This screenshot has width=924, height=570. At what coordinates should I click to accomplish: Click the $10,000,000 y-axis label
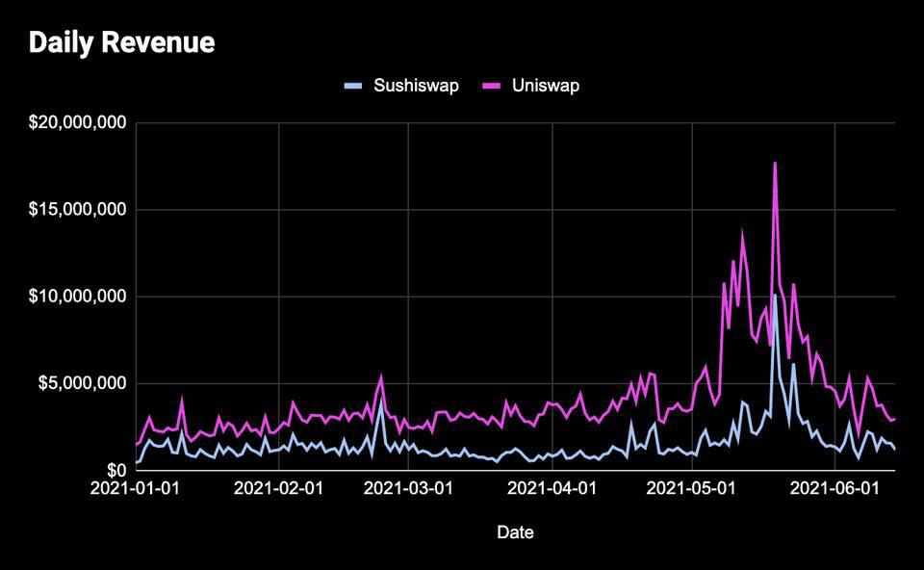(x=78, y=296)
